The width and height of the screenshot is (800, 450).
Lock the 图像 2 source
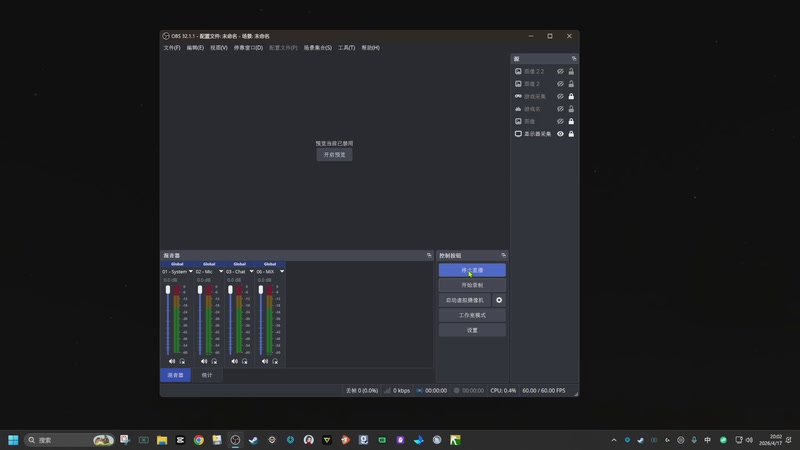[x=571, y=84]
